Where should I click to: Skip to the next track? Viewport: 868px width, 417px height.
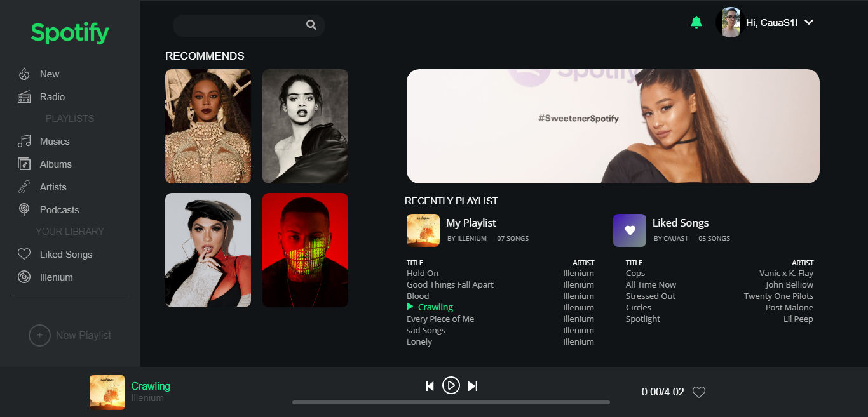472,386
